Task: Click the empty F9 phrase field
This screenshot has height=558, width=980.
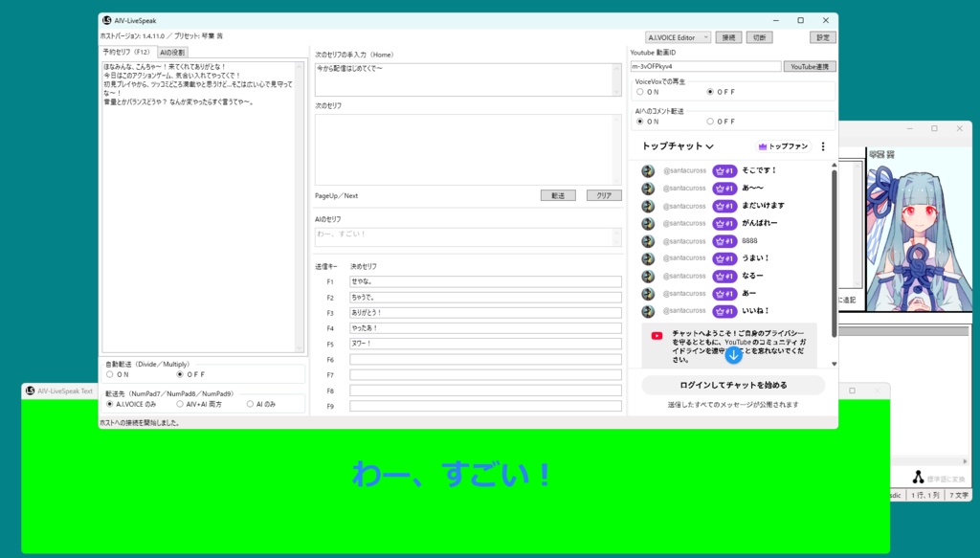Action: pyautogui.click(x=485, y=406)
